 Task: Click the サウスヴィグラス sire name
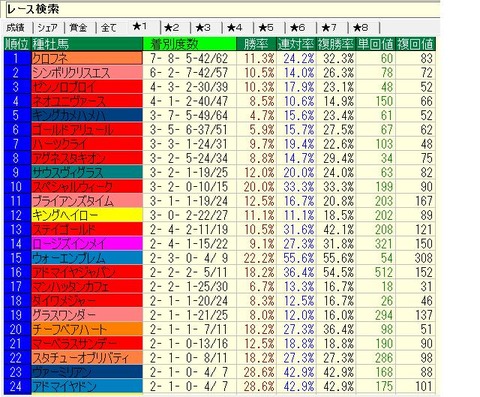coord(87,172)
